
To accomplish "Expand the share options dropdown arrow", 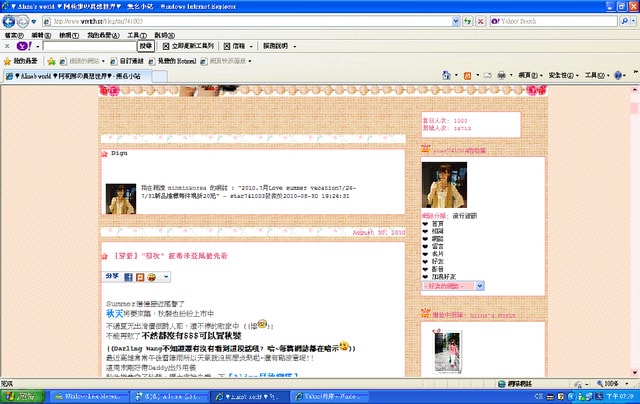I will 166,276.
